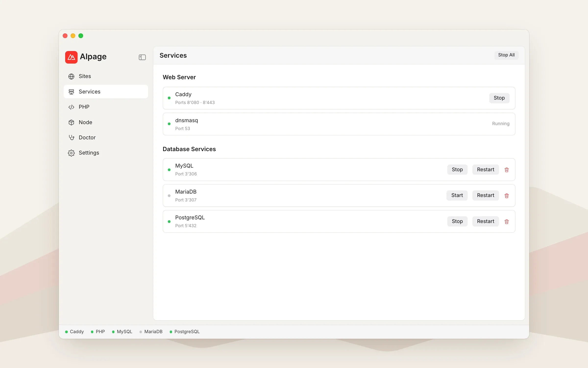
Task: Open the Sites section
Action: pos(106,76)
